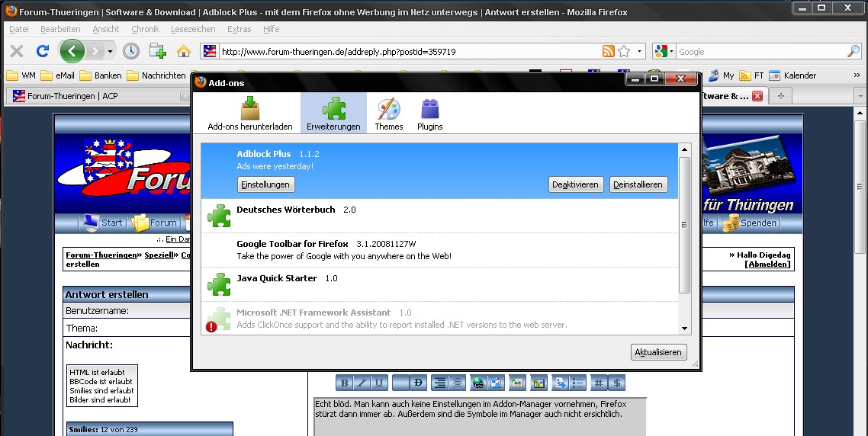Viewport: 868px width, 436px height.
Task: Click Forum-Thueringen breadcrumb link
Action: (101, 255)
